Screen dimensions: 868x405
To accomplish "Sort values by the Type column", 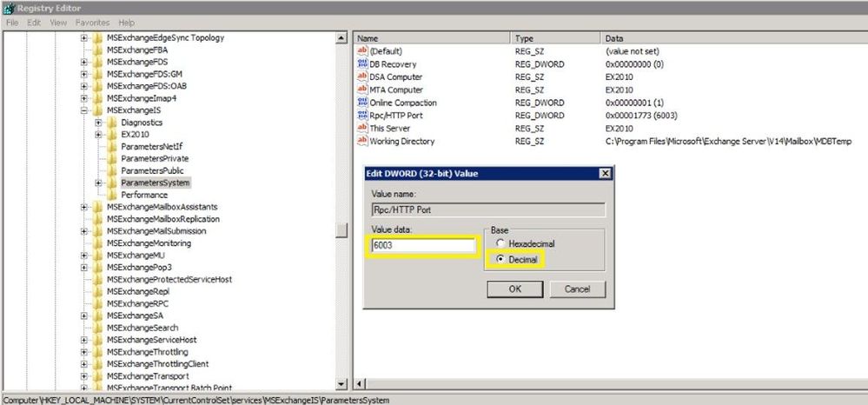I will coord(555,38).
